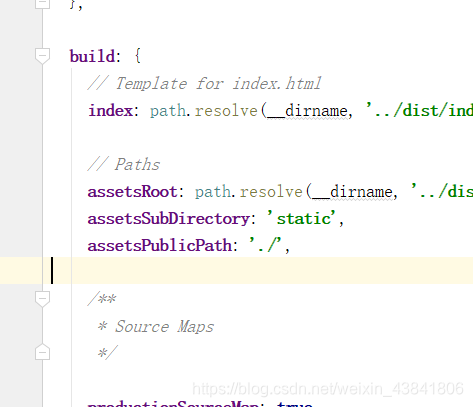Viewport: 473px width, 407px height.
Task: Click the 'assetsSubDirectory' property key
Action: [x=168, y=219]
